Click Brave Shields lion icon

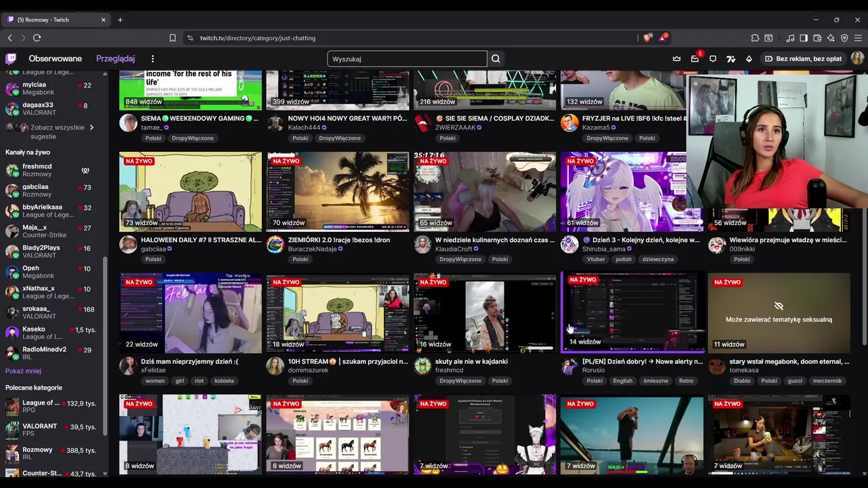(647, 38)
